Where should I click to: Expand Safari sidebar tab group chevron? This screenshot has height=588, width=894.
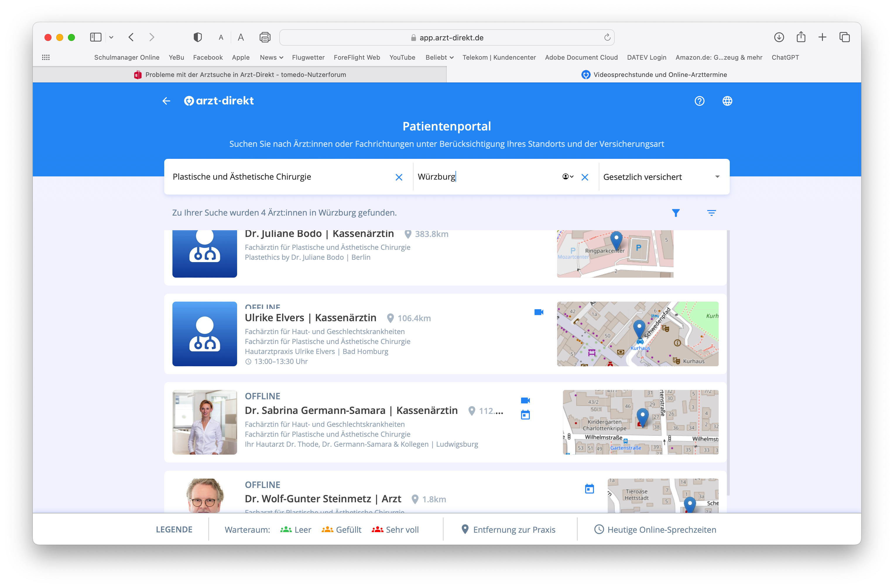pos(111,37)
